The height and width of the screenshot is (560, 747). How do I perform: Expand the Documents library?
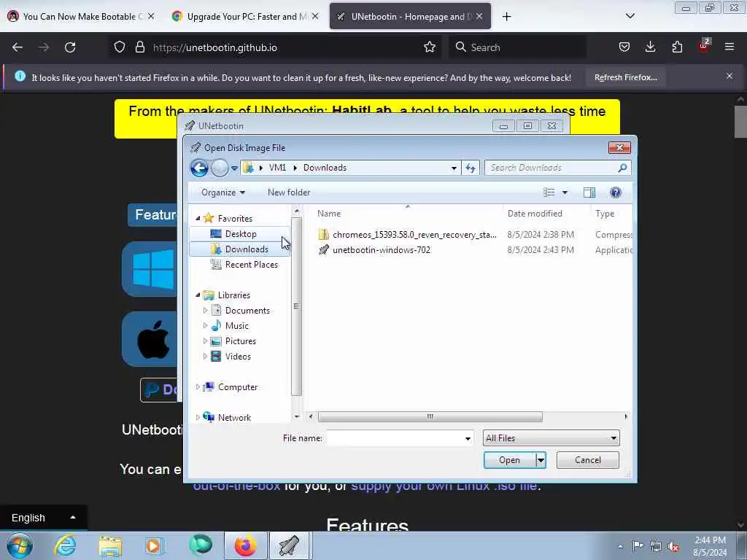click(205, 311)
